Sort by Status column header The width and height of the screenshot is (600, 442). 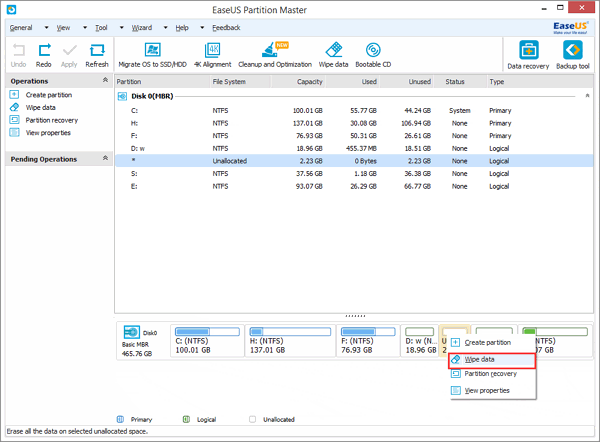tap(460, 82)
